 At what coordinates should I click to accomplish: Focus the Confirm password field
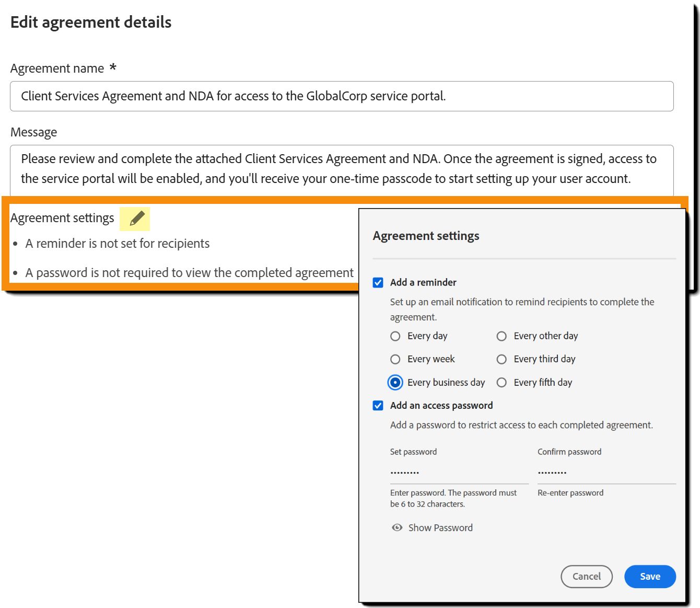click(x=606, y=472)
